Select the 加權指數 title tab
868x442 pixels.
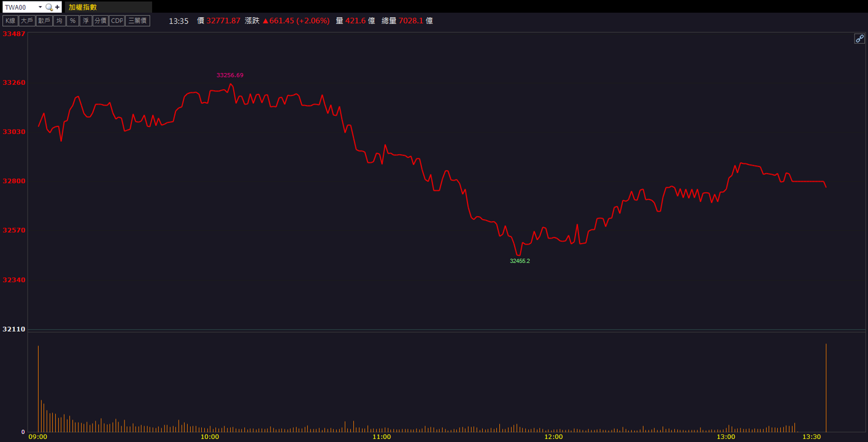[x=83, y=7]
